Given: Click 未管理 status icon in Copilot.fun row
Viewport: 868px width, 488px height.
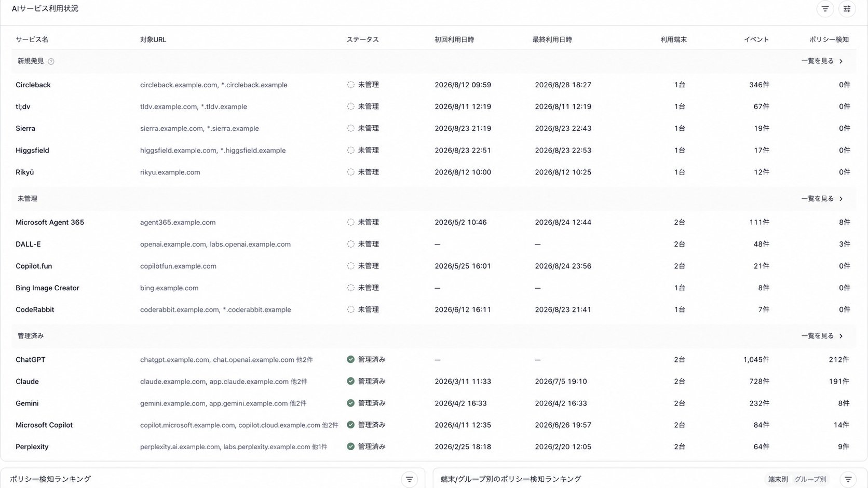Looking at the screenshot, I should tap(351, 266).
